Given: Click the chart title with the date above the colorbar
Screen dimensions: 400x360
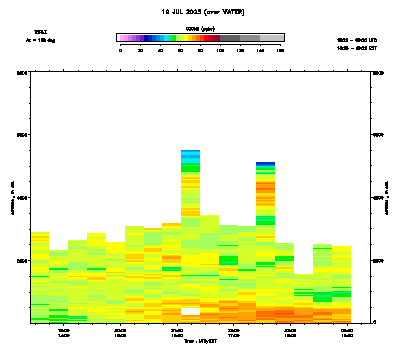Looking at the screenshot, I should pyautogui.click(x=203, y=12).
